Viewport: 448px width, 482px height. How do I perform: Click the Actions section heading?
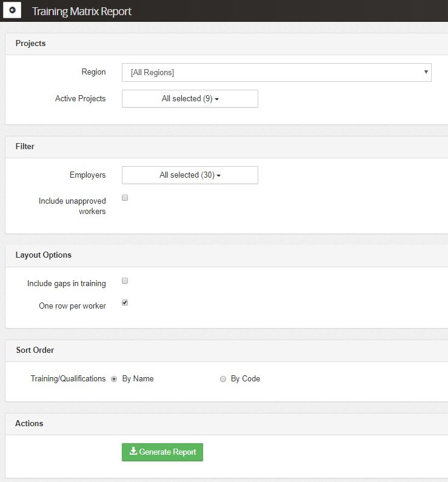point(29,424)
